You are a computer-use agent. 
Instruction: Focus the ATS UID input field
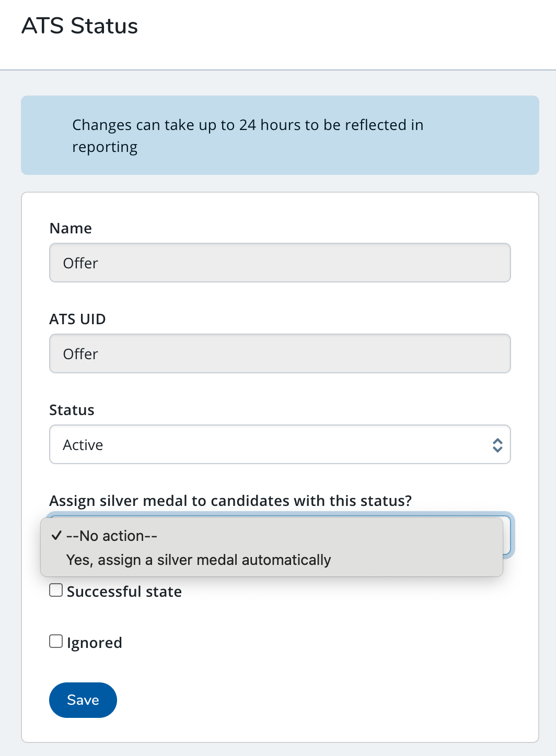tap(280, 353)
